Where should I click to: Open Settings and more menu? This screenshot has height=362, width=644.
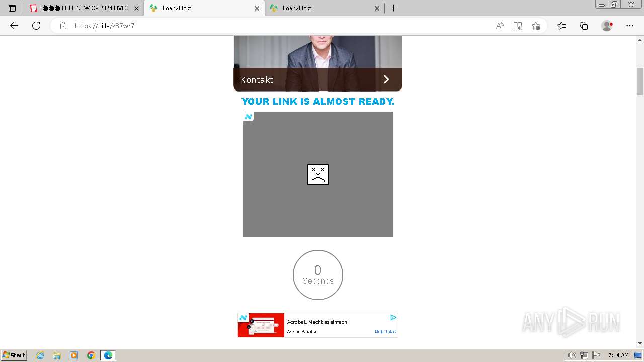[x=630, y=26]
